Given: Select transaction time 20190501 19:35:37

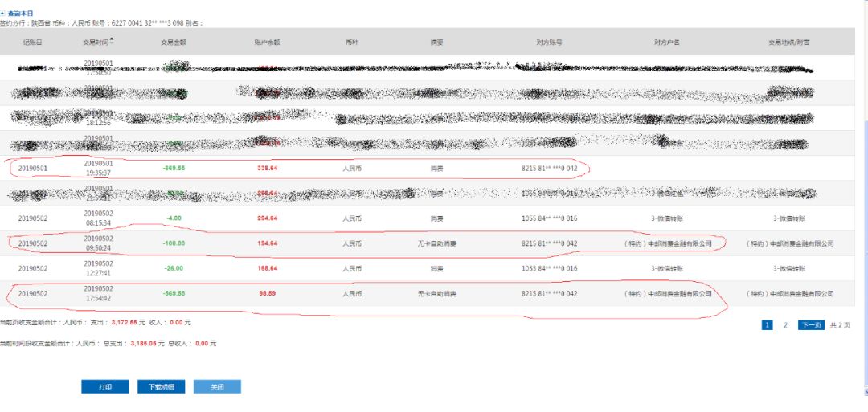Looking at the screenshot, I should 98,168.
